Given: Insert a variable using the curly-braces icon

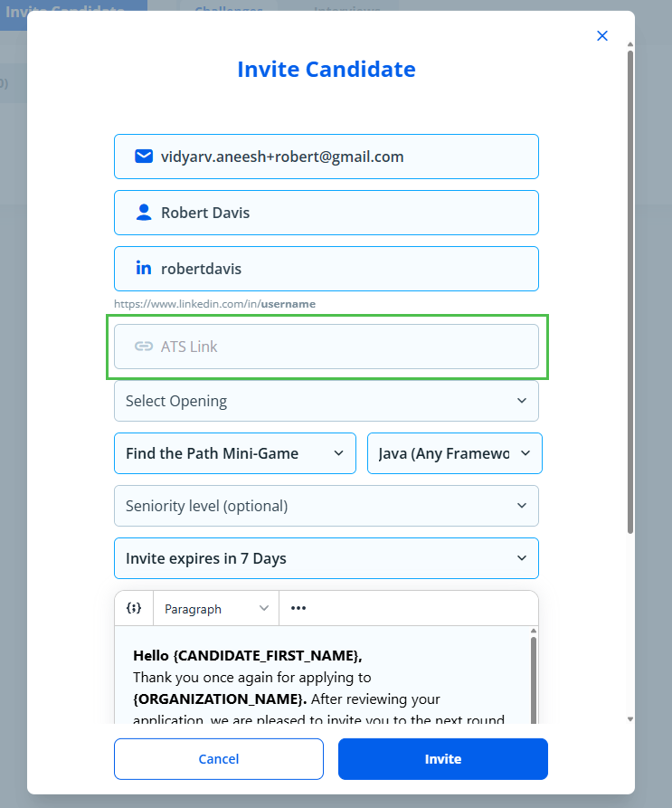Looking at the screenshot, I should 134,609.
